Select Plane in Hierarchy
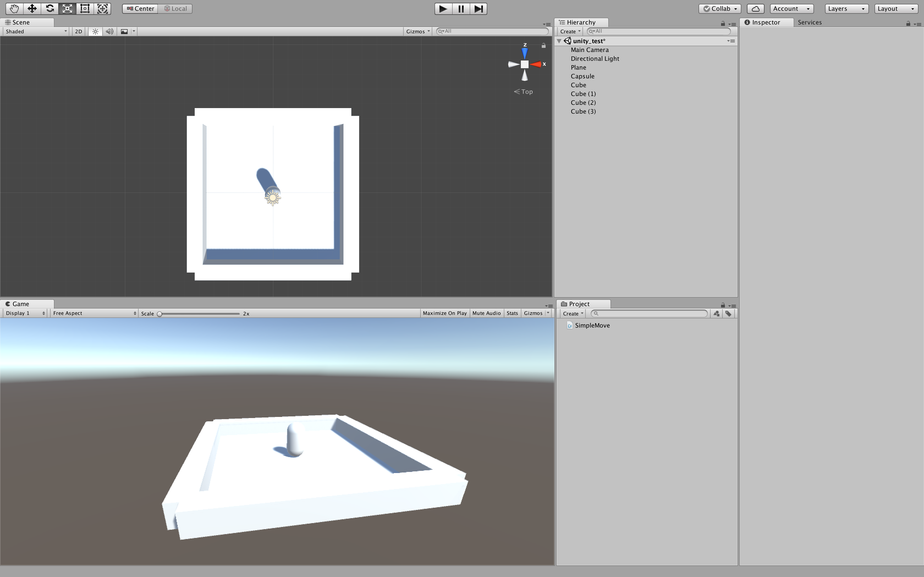This screenshot has height=577, width=924. click(x=578, y=68)
